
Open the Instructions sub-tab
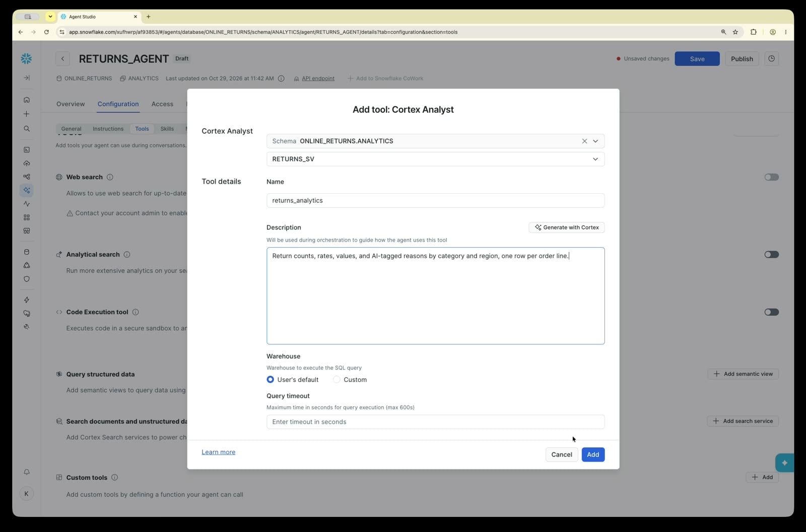(x=108, y=129)
